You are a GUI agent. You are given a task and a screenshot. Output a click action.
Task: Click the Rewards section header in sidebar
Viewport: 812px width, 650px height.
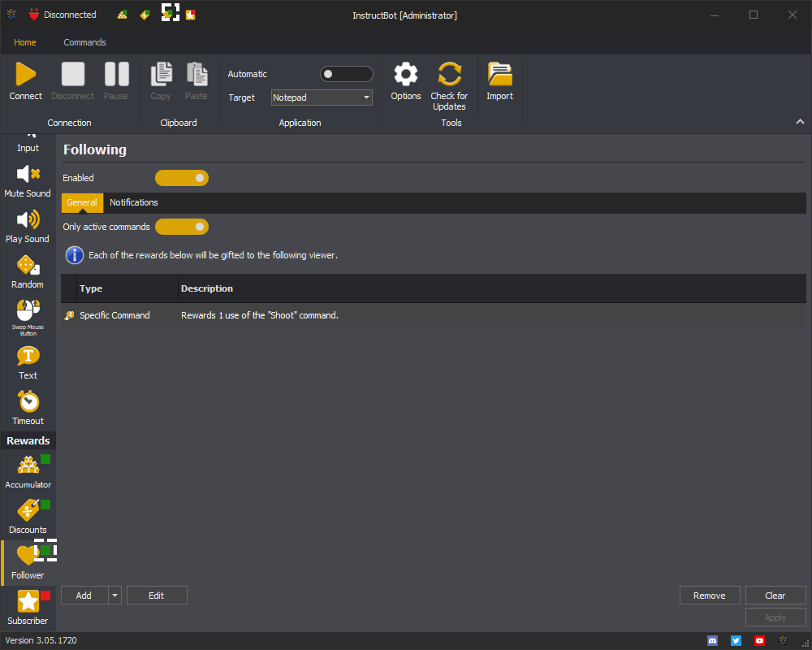pos(28,440)
